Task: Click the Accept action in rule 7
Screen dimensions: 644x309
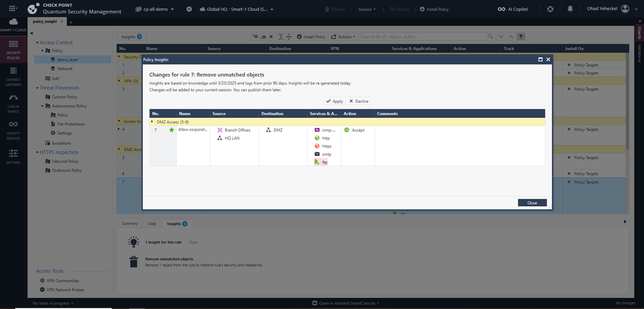Action: [354, 130]
